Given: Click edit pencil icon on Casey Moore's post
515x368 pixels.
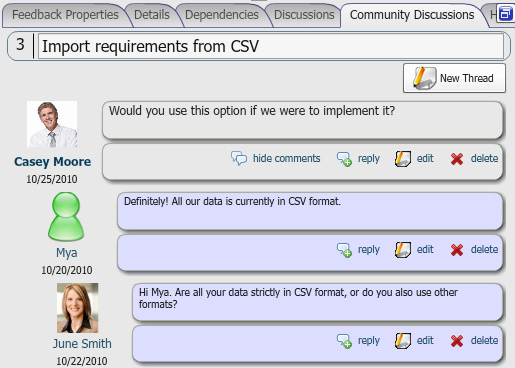Looking at the screenshot, I should (403, 159).
